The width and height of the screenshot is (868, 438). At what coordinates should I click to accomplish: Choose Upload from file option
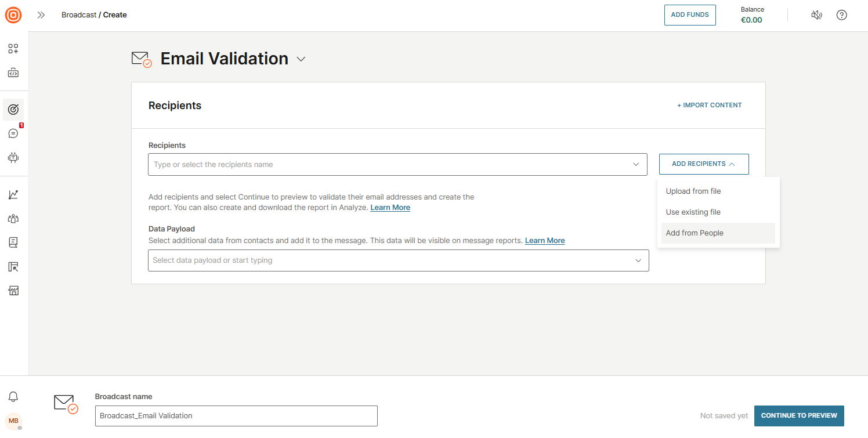pyautogui.click(x=693, y=191)
